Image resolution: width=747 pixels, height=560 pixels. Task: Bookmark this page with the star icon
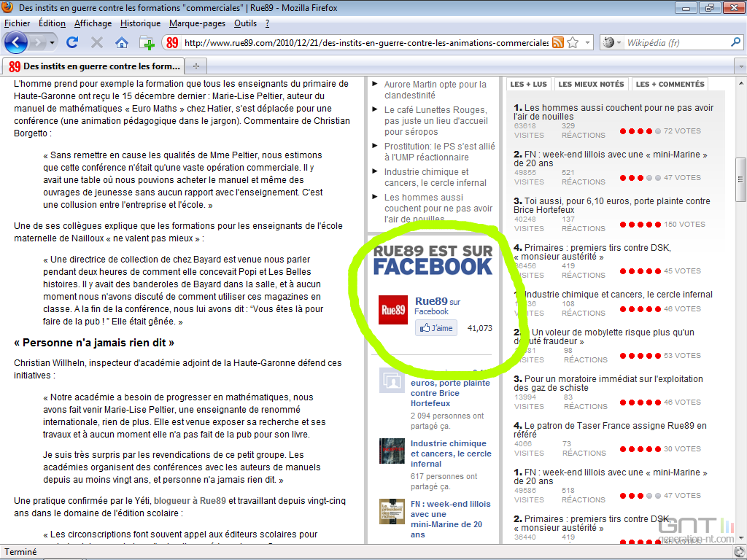[573, 43]
